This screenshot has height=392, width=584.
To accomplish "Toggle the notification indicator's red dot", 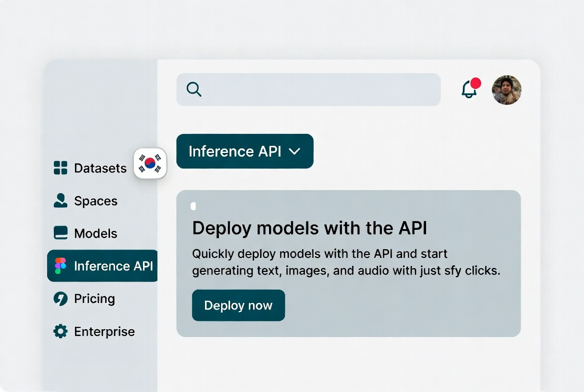I will [x=476, y=83].
